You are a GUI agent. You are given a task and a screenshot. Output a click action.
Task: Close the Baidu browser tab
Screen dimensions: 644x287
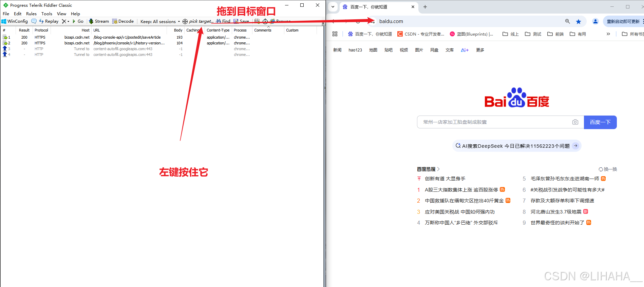pyautogui.click(x=413, y=7)
